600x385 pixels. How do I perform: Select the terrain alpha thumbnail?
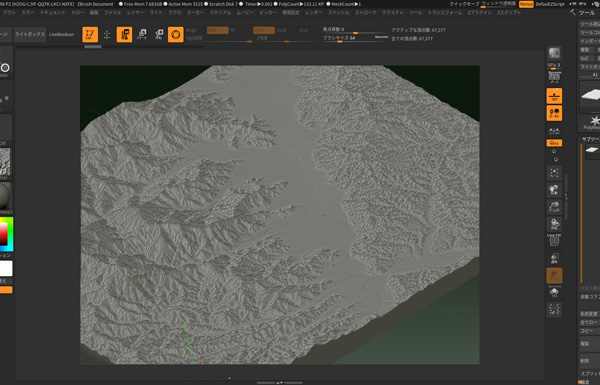pos(5,163)
